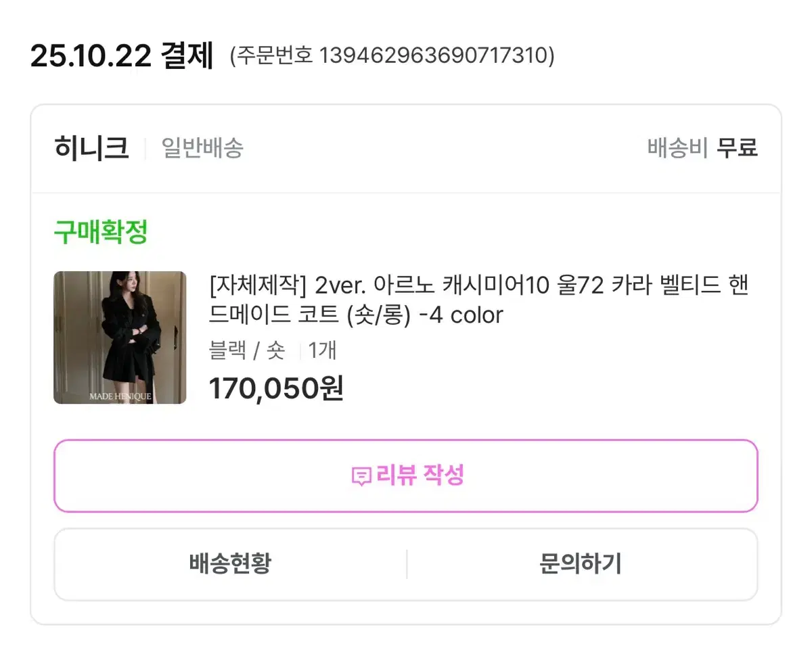Click the speech bubble review icon
Viewport: 812px width, 650px height.
tap(362, 475)
